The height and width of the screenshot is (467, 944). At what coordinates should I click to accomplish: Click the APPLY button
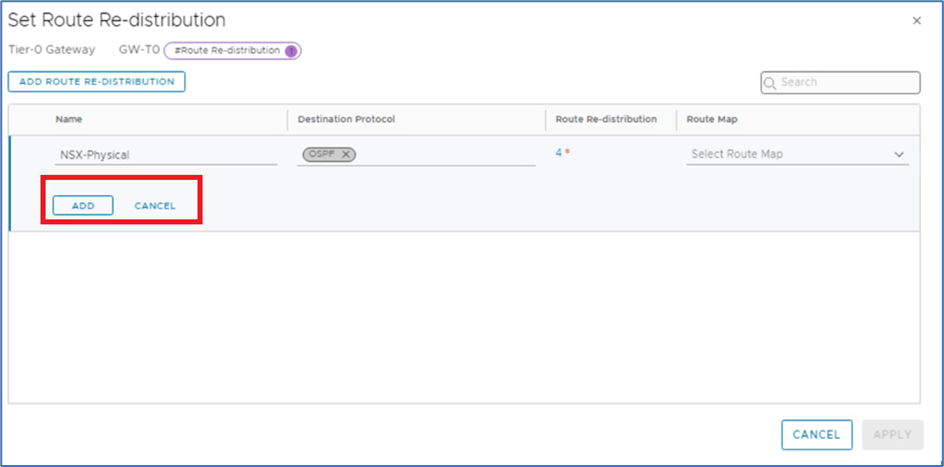(x=892, y=435)
